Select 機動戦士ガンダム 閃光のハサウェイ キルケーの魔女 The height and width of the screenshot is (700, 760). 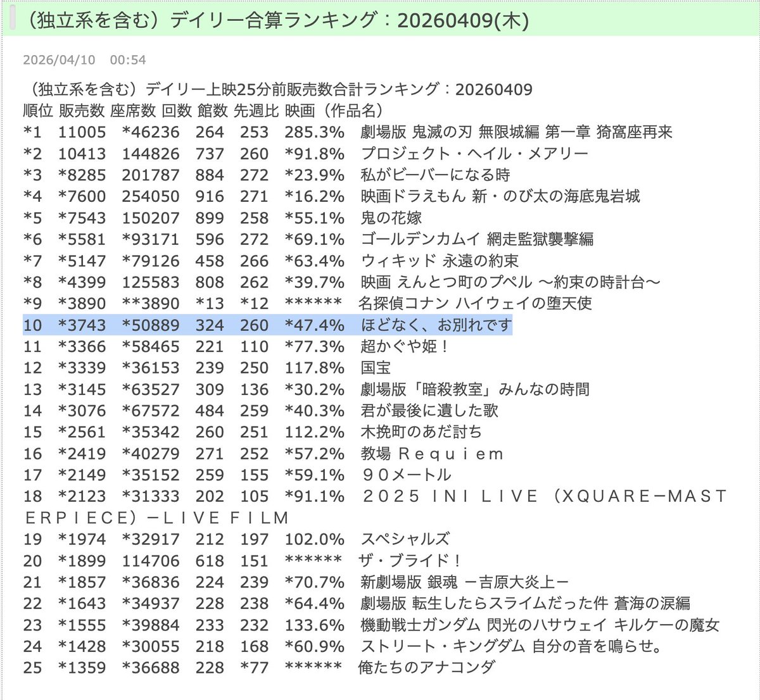coord(540,626)
